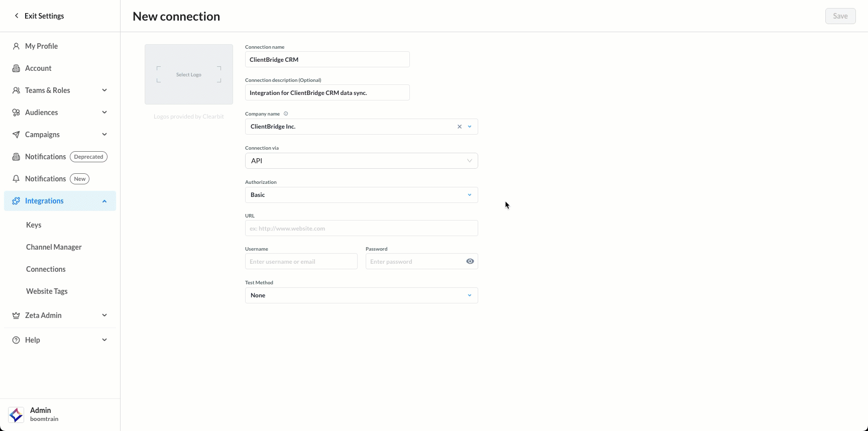This screenshot has width=868, height=431.
Task: Clear the ClientBridge Inc. company selection
Action: tap(459, 127)
